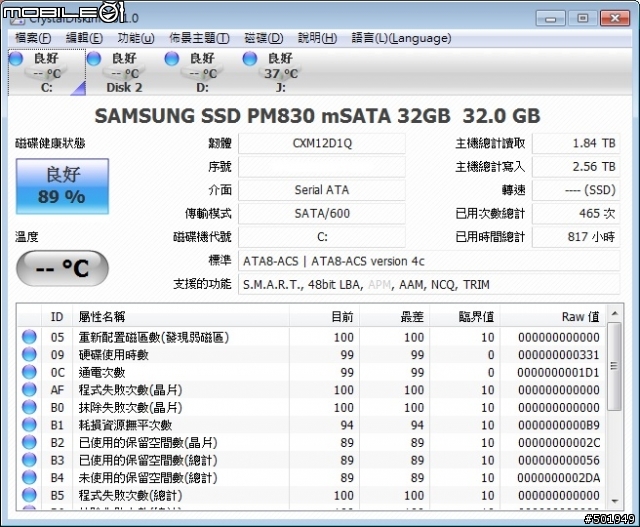Screen dimensions: 640x527
Task: Click the blue status orb for D: drive
Action: pos(172,58)
